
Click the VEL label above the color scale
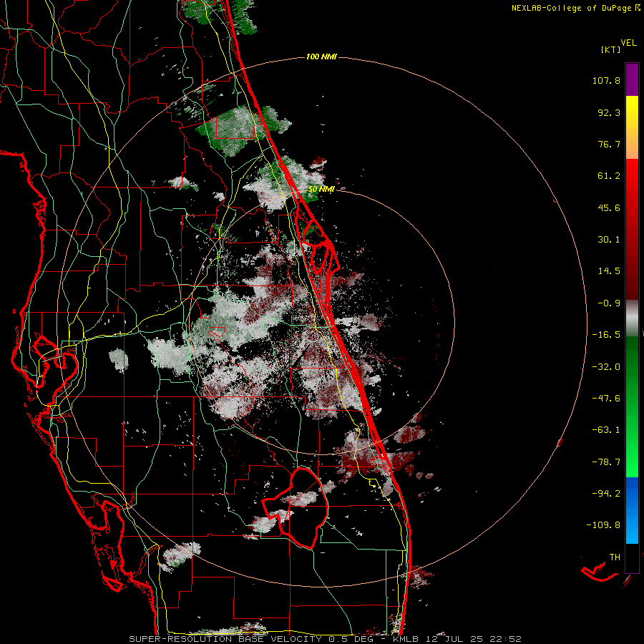(x=628, y=43)
